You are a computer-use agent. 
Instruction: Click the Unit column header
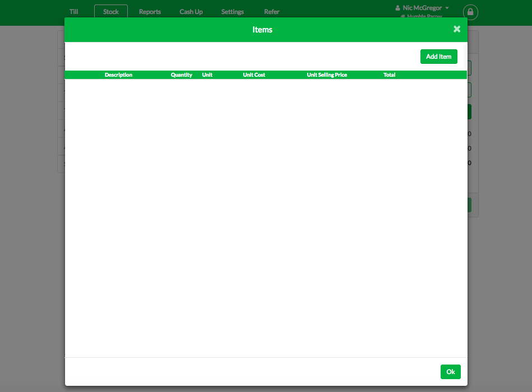(207, 75)
